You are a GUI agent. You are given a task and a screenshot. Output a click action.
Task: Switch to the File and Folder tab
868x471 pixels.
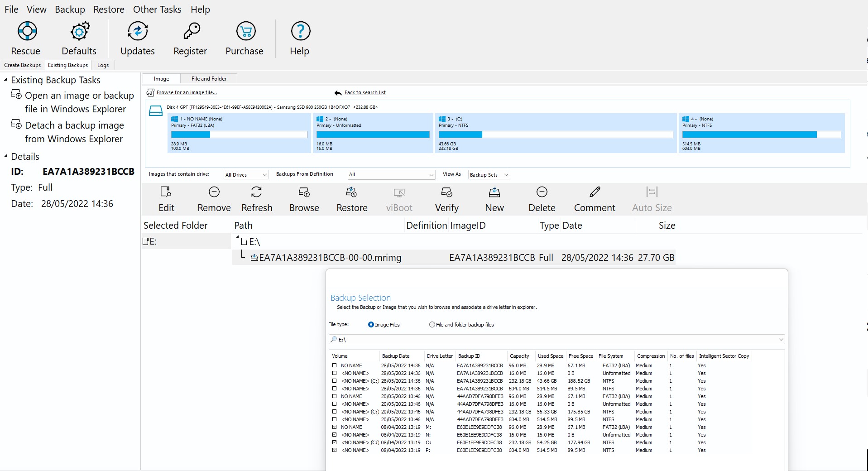[209, 79]
